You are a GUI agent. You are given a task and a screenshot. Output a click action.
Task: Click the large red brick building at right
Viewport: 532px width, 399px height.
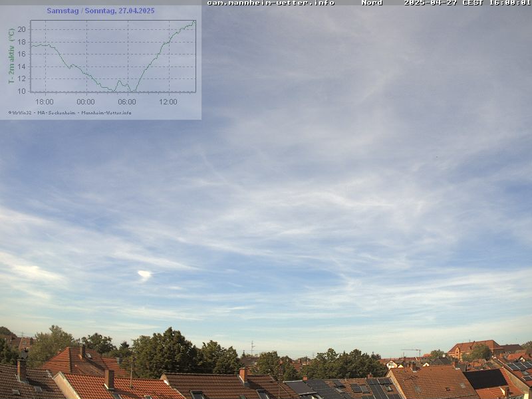pos(473,347)
